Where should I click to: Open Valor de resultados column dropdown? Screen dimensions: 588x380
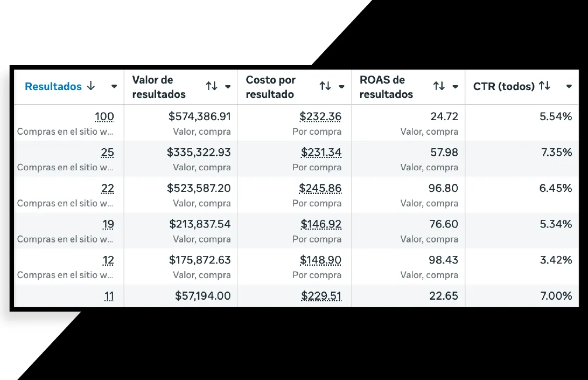[228, 86]
